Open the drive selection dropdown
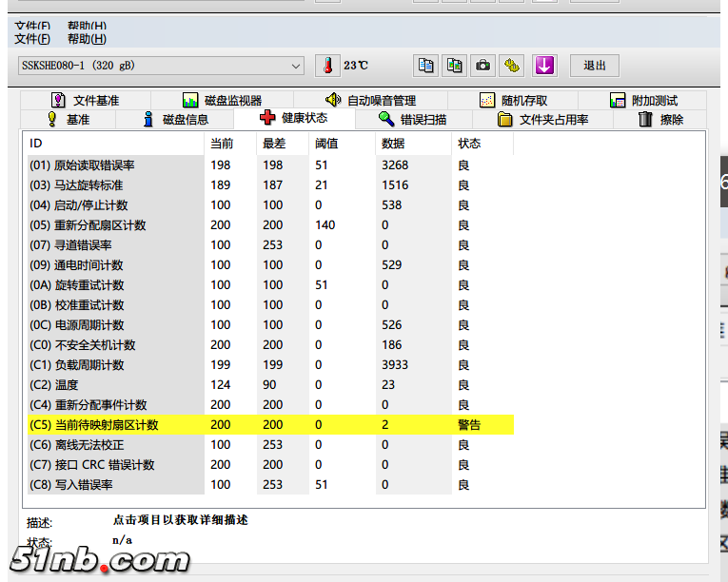This screenshot has height=582, width=728. click(295, 66)
